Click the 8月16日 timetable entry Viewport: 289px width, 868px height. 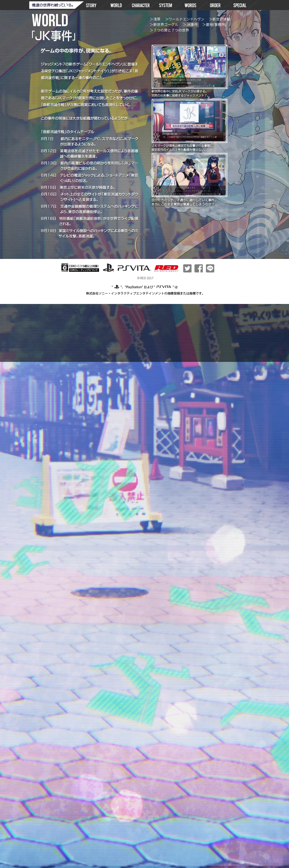tap(90, 197)
